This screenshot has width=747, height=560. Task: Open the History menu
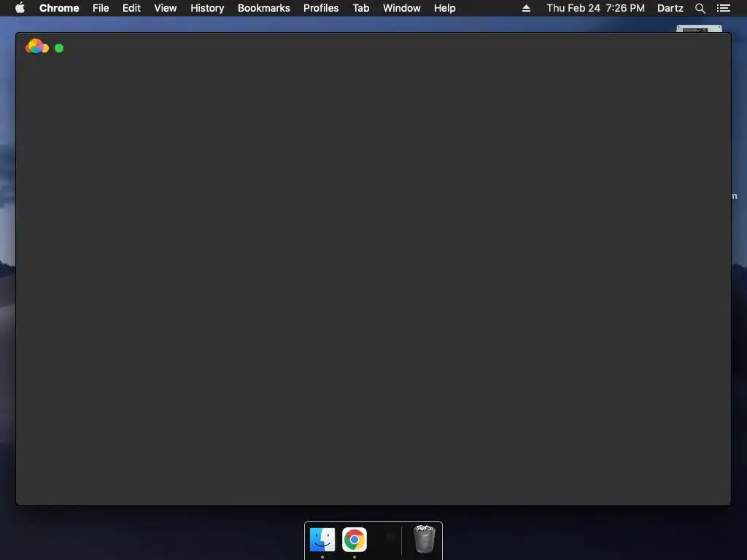207,8
